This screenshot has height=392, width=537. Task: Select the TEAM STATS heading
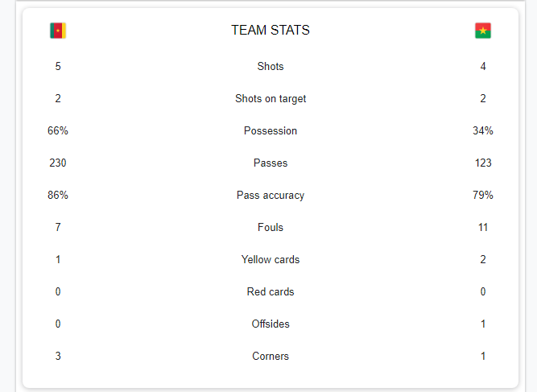tap(271, 30)
